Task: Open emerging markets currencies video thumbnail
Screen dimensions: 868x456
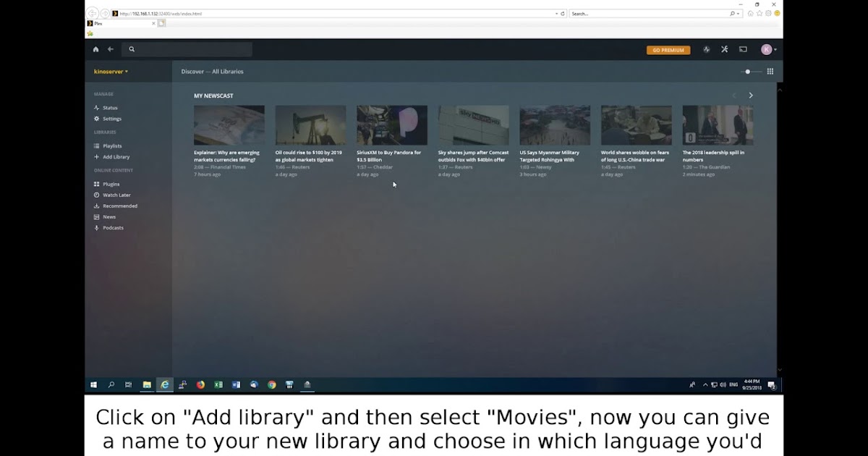Action: click(229, 125)
